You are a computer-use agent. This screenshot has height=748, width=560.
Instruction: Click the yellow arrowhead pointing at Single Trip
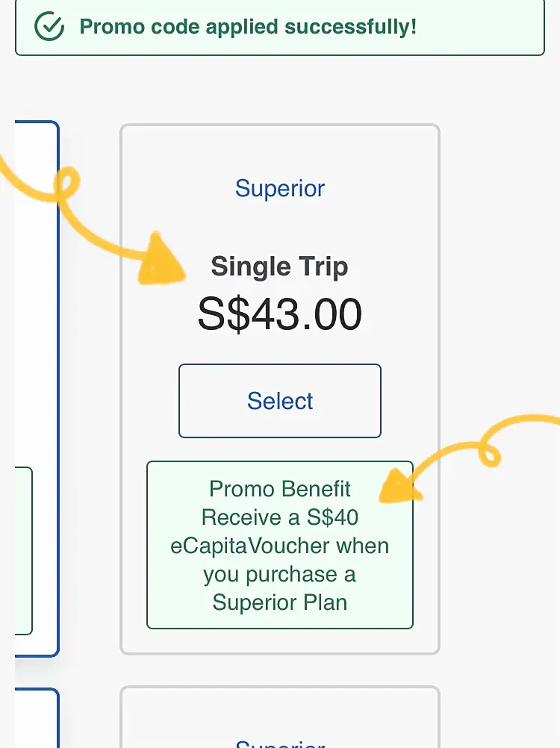(161, 259)
